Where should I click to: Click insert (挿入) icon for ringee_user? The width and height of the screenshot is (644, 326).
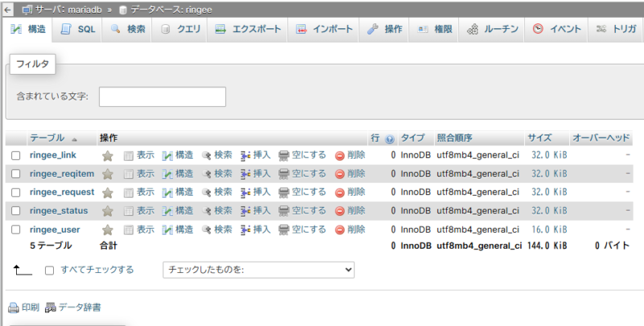pyautogui.click(x=246, y=229)
